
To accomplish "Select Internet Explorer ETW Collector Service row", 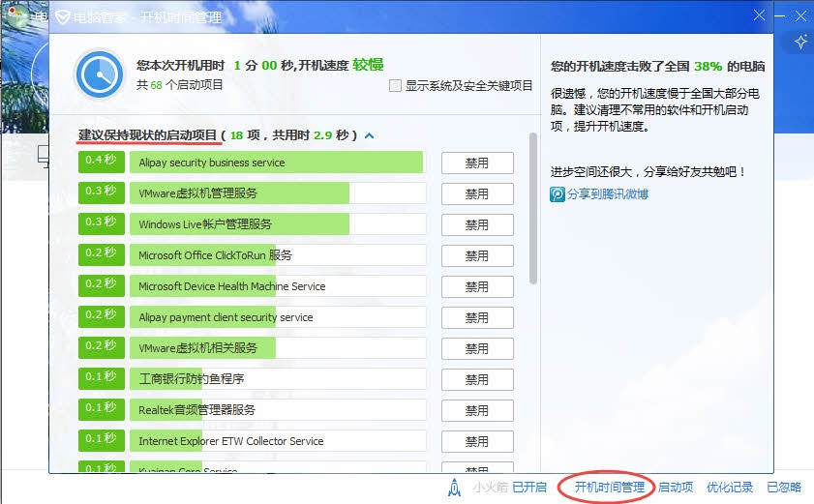I will click(x=278, y=441).
